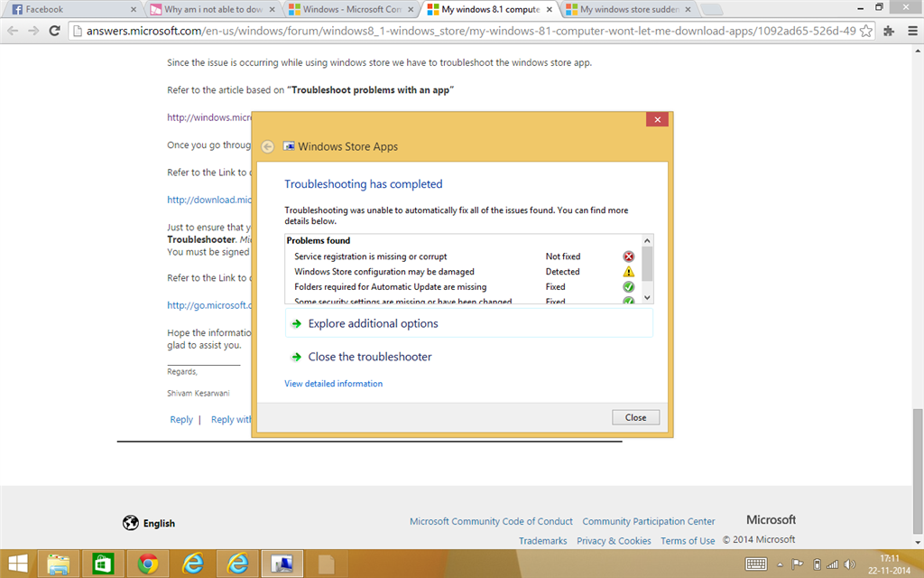Screen dimensions: 924x578
Task: Click the troubleshooter back arrow
Action: tap(267, 146)
